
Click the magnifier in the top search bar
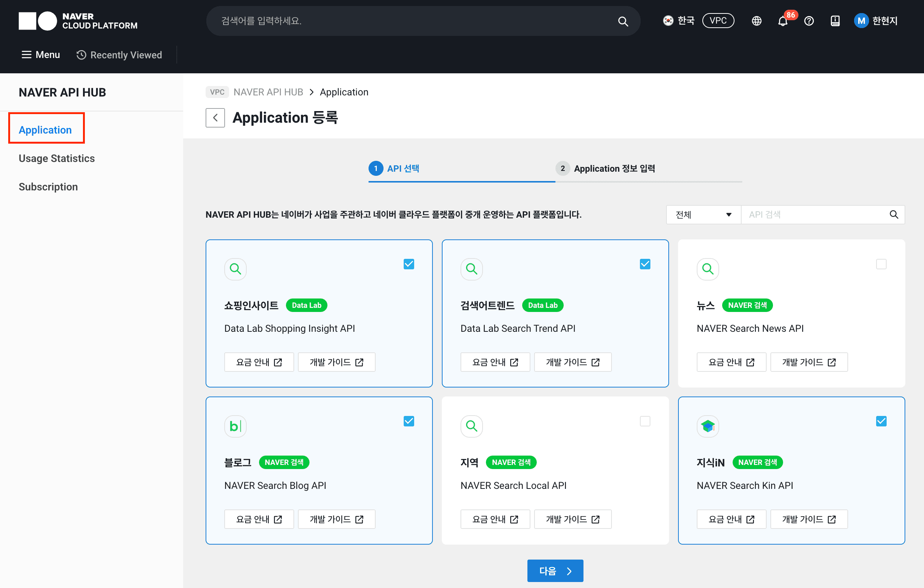click(x=623, y=21)
